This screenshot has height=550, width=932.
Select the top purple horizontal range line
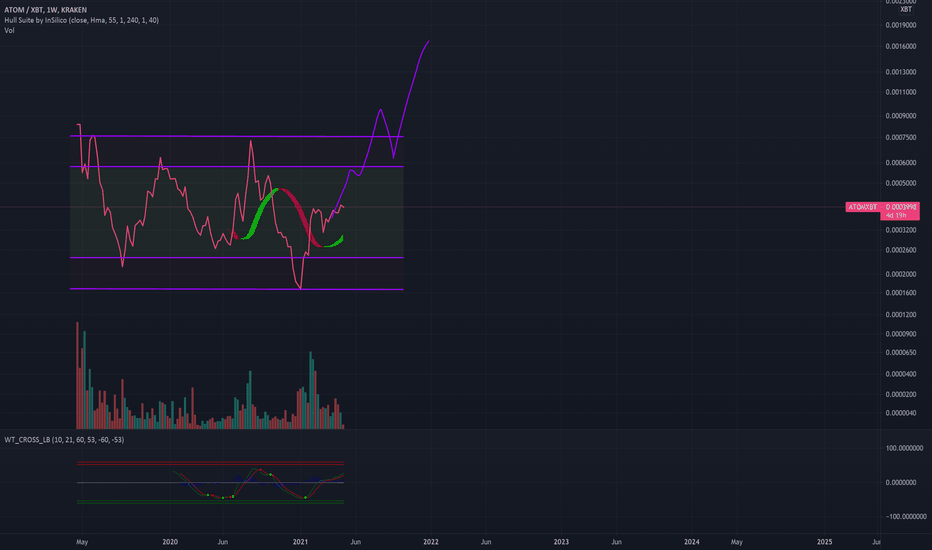click(237, 136)
